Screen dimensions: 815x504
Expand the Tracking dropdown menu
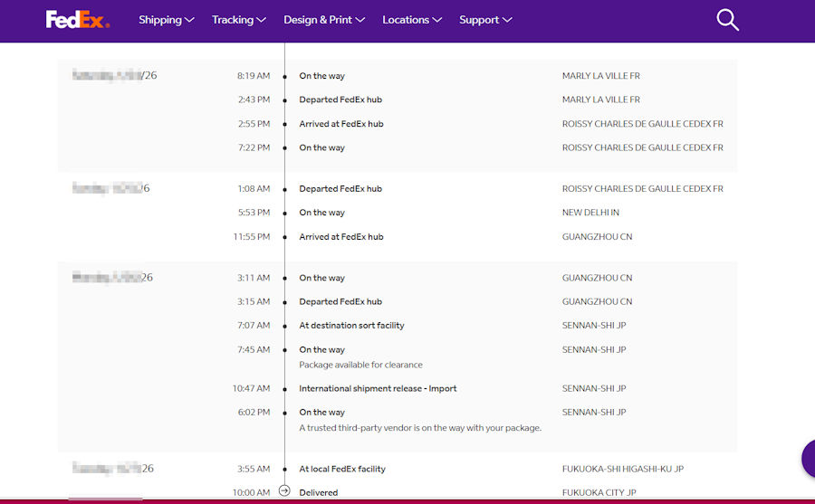pyautogui.click(x=238, y=20)
